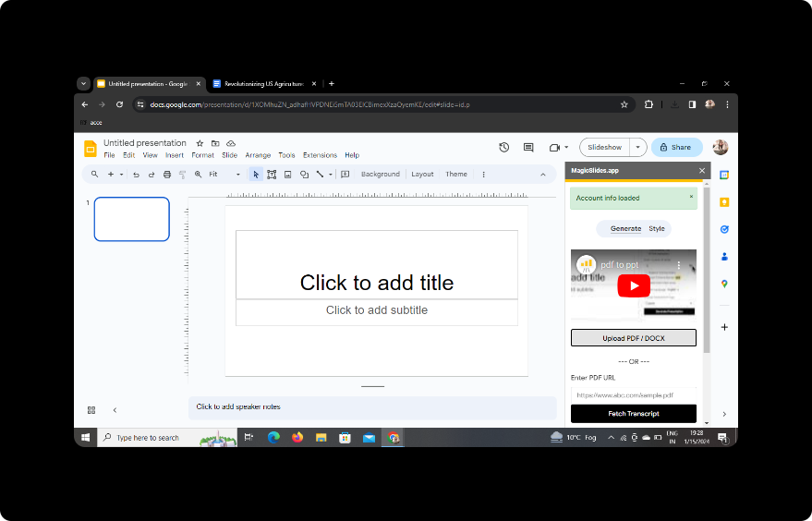The height and width of the screenshot is (521, 812).
Task: Open Background settings
Action: (x=381, y=175)
